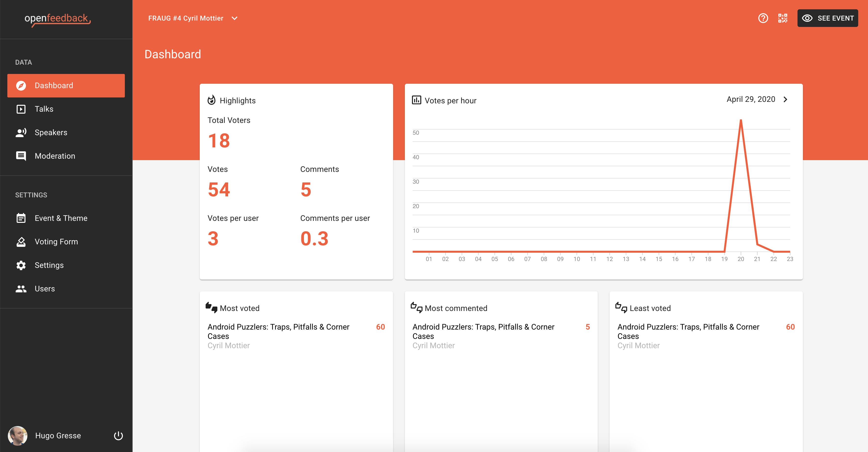Open the FRAUG #4 Cyril Mottier event selector

[193, 18]
